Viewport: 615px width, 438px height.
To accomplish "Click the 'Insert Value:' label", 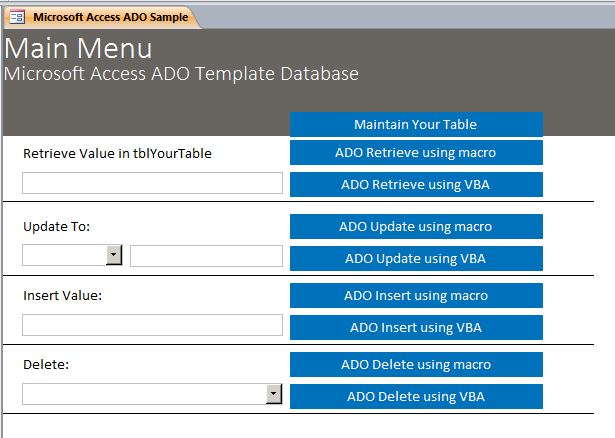I will click(x=62, y=295).
